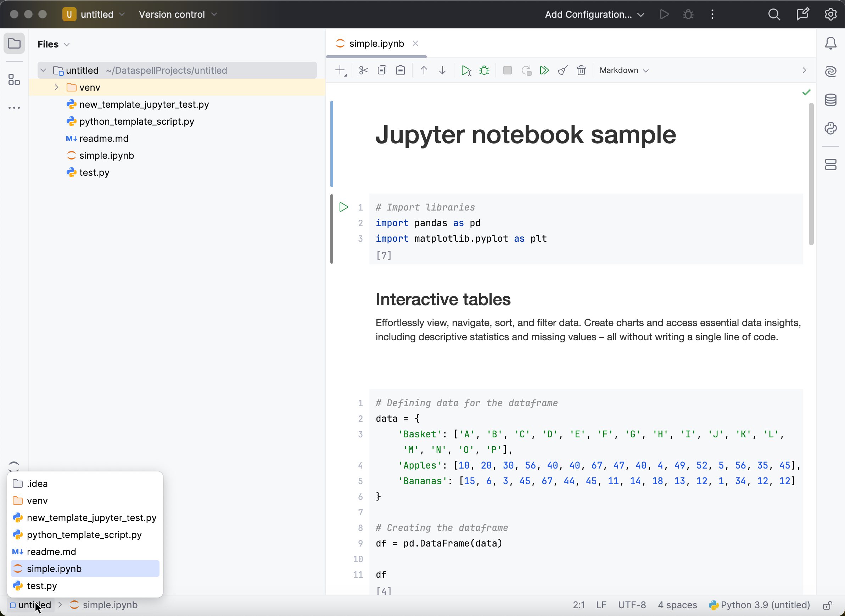Open the Python Console sidebar icon

830,129
